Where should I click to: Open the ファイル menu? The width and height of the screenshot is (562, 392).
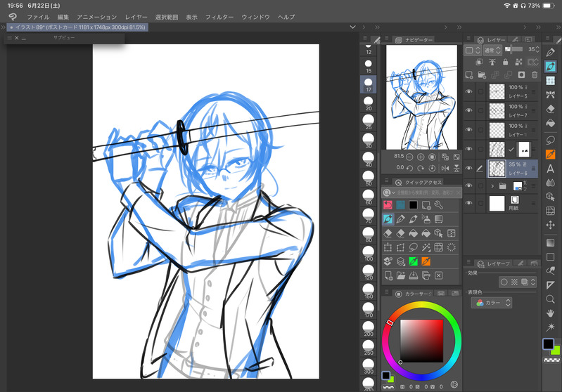39,17
